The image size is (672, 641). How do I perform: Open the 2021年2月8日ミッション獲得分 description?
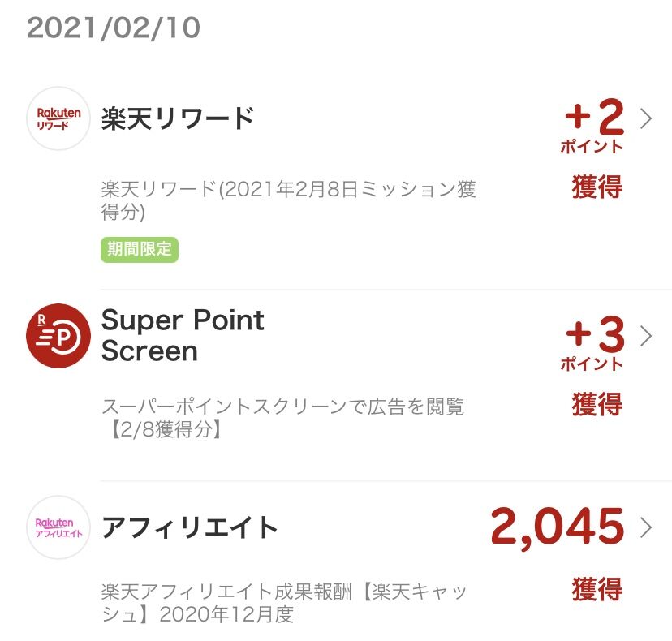tap(288, 200)
